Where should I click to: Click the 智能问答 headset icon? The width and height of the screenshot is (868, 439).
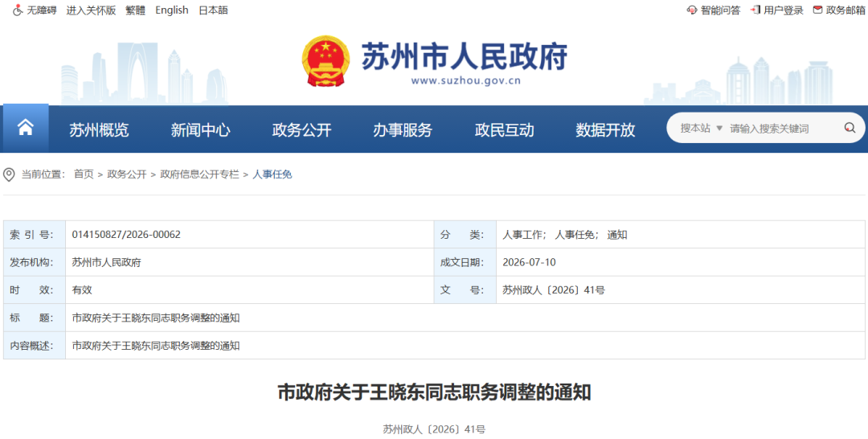pyautogui.click(x=692, y=10)
